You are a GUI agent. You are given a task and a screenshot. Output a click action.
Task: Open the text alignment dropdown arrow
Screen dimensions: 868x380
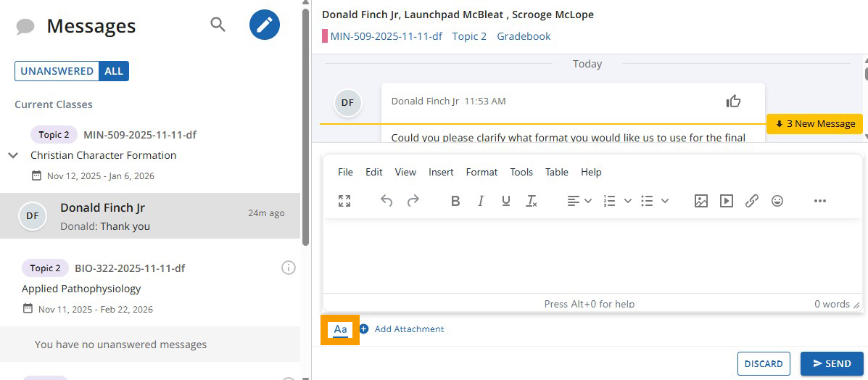[588, 201]
